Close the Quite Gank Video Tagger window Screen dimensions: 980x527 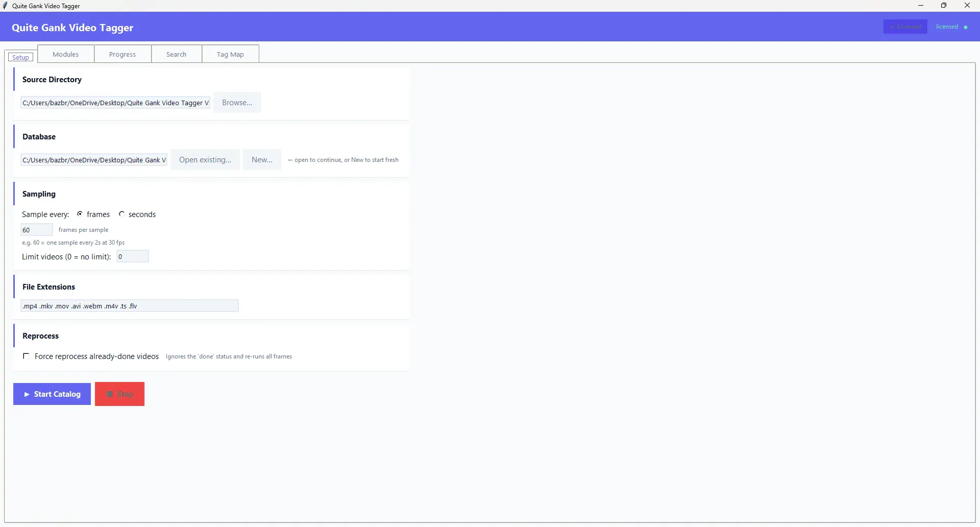coord(967,6)
